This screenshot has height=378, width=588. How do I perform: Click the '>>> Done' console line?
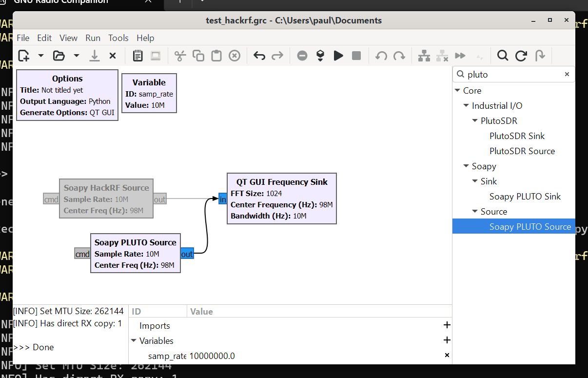pyautogui.click(x=34, y=347)
